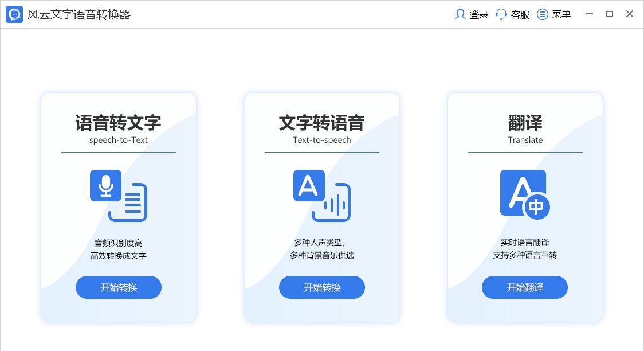Click the Text-to-speech subtitle
The height and width of the screenshot is (351, 644).
coord(322,140)
